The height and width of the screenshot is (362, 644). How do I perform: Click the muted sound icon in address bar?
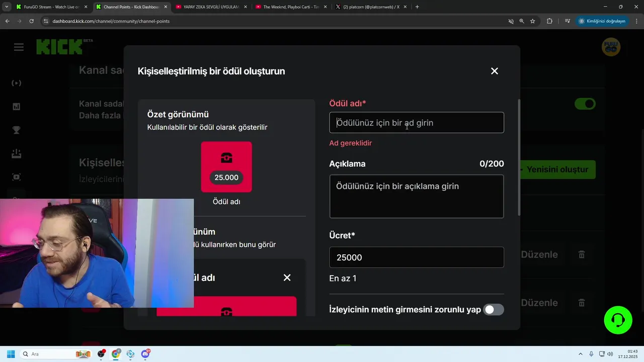point(511,21)
